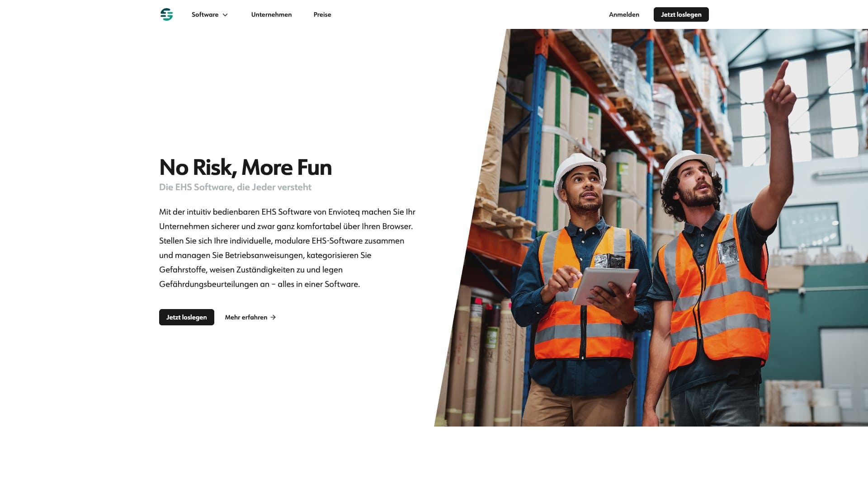Select the No Risk, More Fun headline
The width and height of the screenshot is (868, 488).
[245, 167]
